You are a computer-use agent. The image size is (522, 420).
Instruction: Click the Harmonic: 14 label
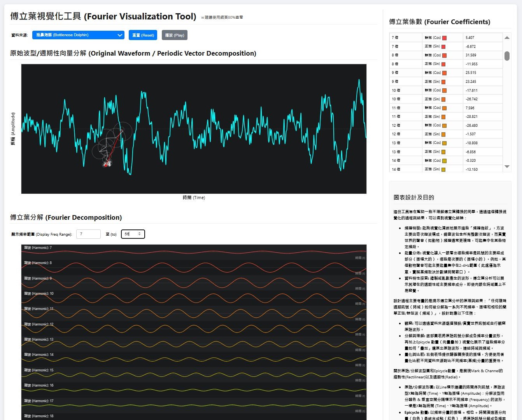pyautogui.click(x=39, y=355)
